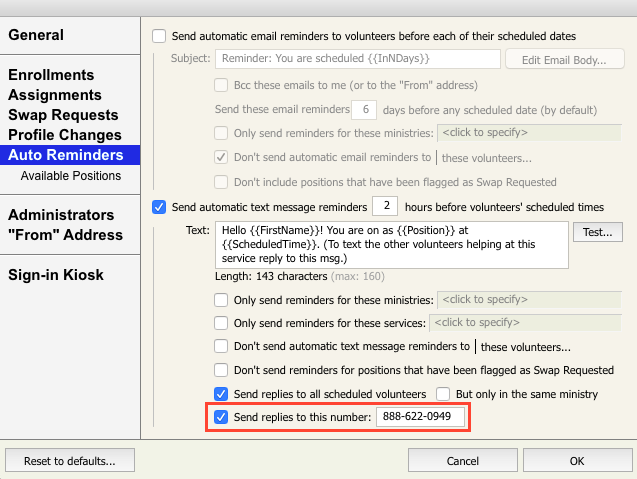The image size is (637, 479).
Task: Enable automatic email reminders checkbox
Action: [159, 36]
